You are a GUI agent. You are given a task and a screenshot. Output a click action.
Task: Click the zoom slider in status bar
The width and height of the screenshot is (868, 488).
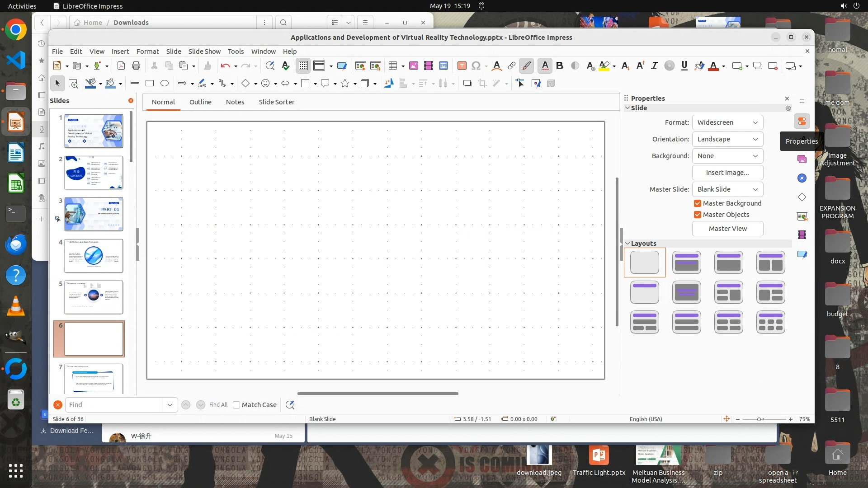759,419
